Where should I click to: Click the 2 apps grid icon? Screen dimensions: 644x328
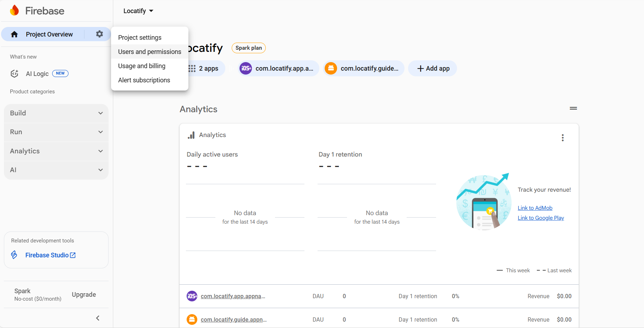point(192,69)
